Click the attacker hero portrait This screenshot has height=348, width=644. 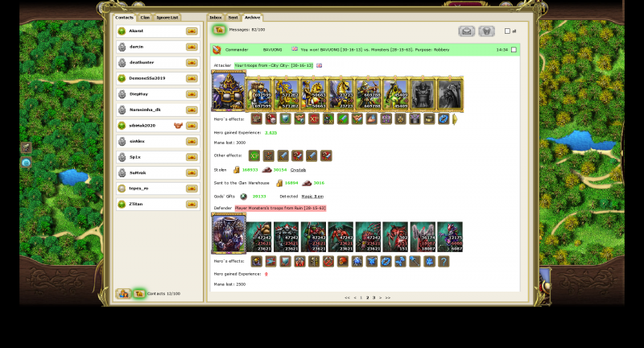pyautogui.click(x=228, y=91)
